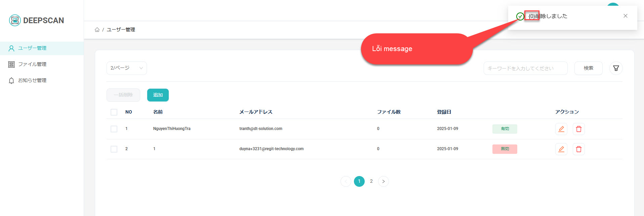Viewport: 644px width, 216px height.
Task: Click the DEEPSCAN logo icon
Action: 15,20
